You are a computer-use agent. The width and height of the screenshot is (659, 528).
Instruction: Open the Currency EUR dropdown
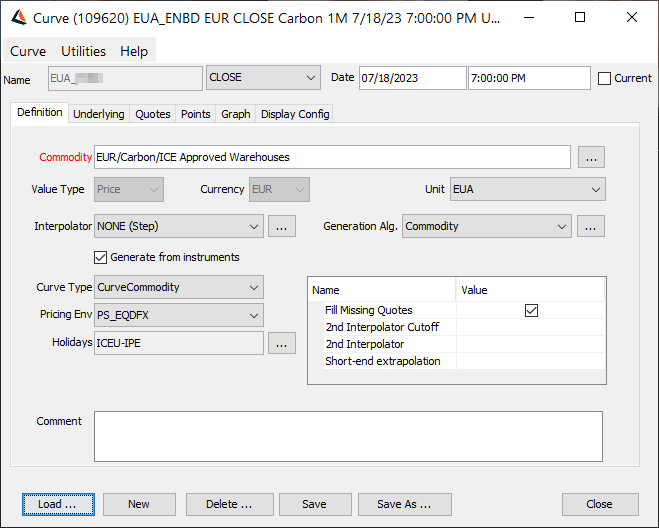click(x=279, y=189)
